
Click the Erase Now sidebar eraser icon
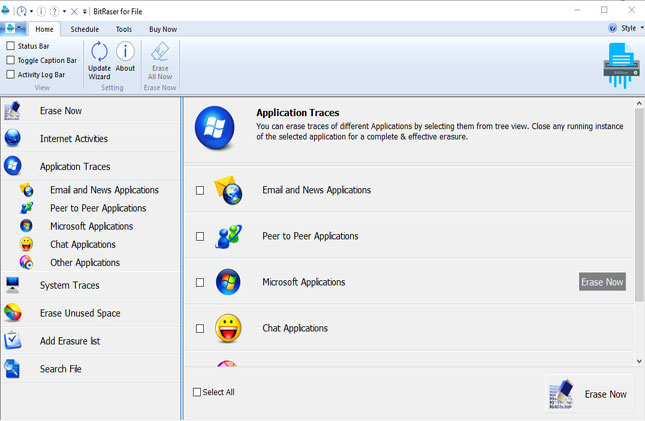click(x=12, y=111)
